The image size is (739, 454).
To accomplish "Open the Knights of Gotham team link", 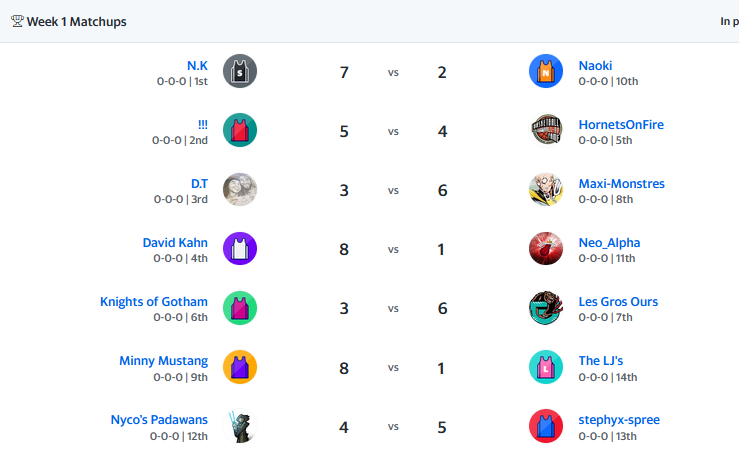I will 154,302.
